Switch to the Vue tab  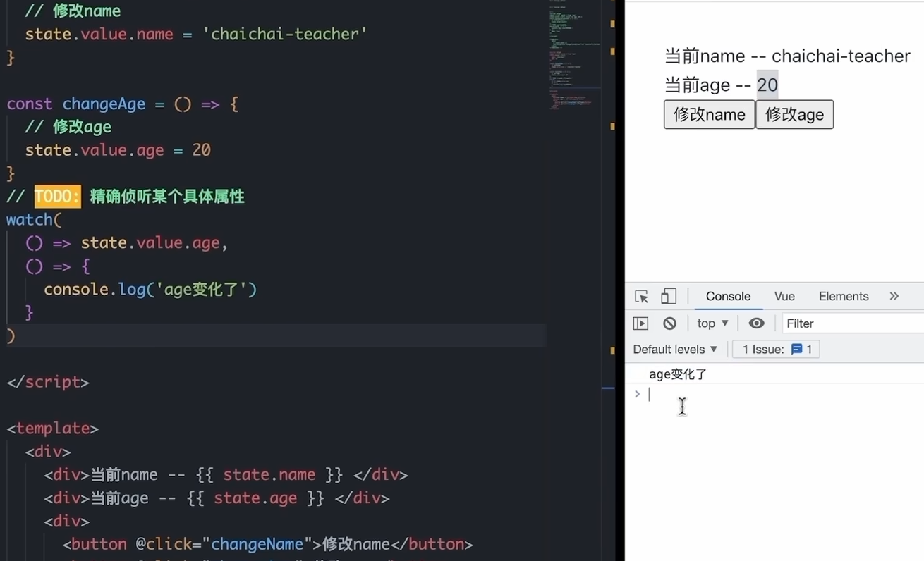click(x=784, y=296)
